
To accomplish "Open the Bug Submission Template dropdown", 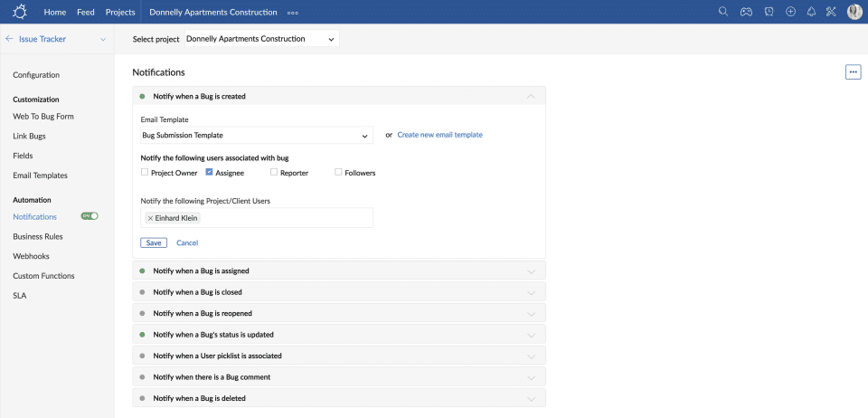I will tap(257, 135).
